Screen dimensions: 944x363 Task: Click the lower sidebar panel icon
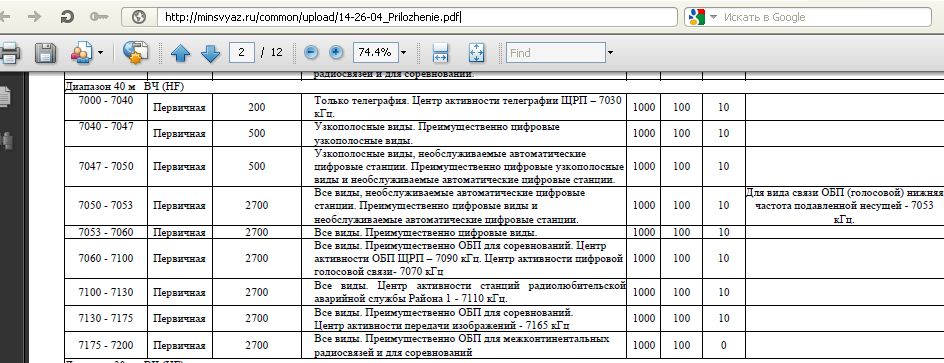(x=6, y=141)
